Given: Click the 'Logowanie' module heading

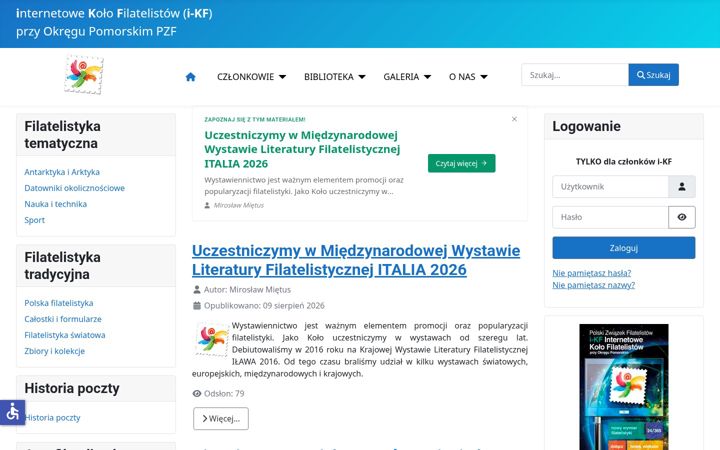Looking at the screenshot, I should coord(586,126).
